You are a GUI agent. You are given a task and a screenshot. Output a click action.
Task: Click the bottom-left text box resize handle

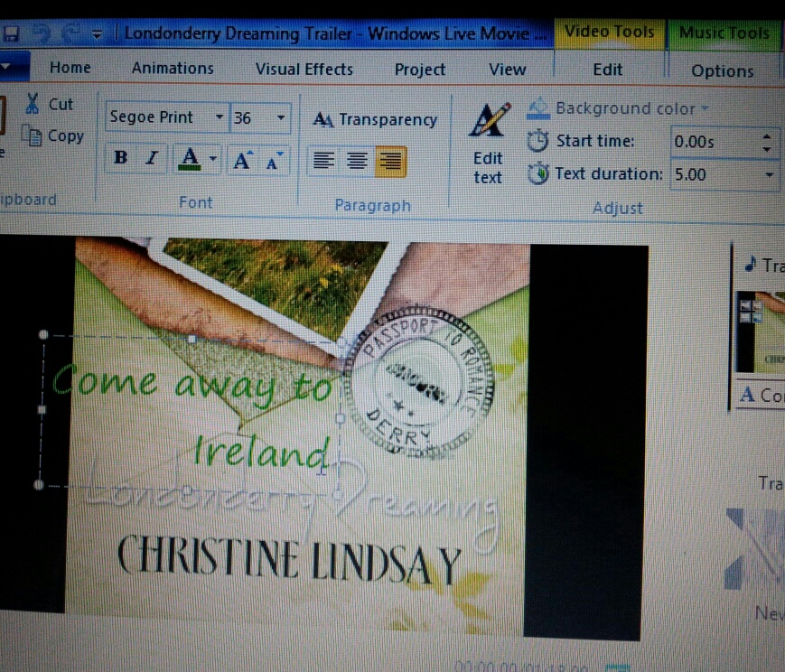[x=39, y=484]
